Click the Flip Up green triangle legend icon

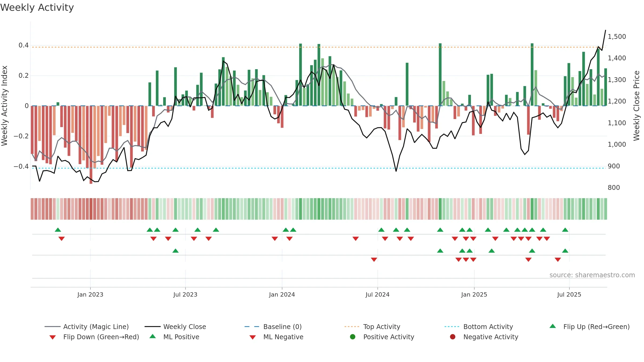[x=553, y=326]
